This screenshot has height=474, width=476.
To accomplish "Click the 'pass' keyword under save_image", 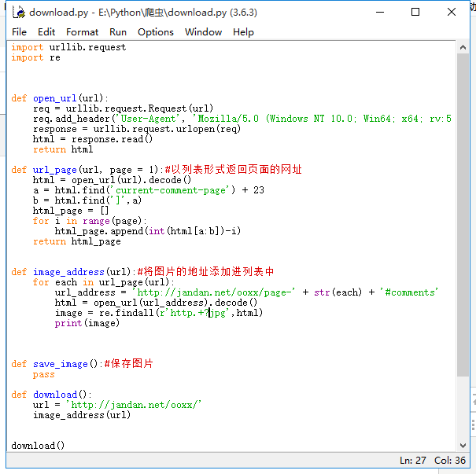I will (x=44, y=374).
